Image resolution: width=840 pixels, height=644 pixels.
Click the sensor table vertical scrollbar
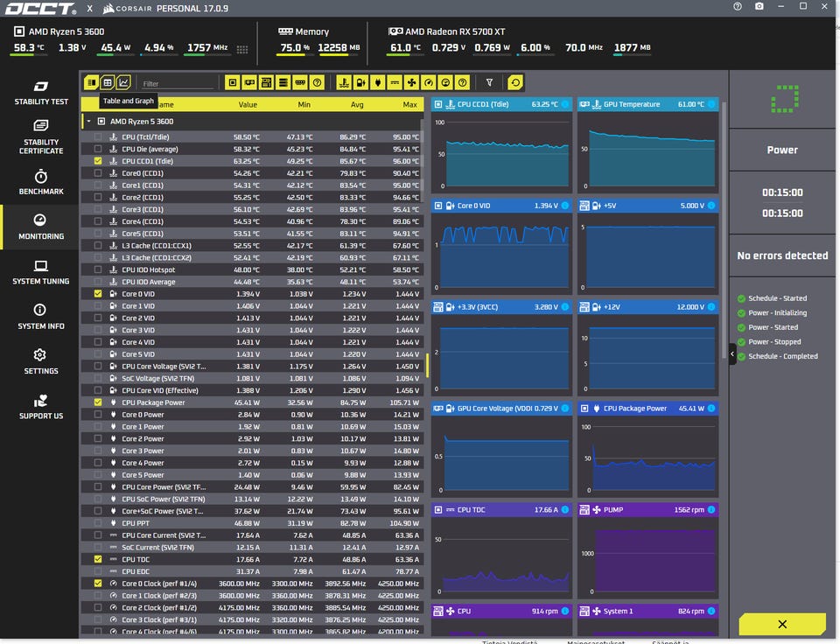pos(427,366)
